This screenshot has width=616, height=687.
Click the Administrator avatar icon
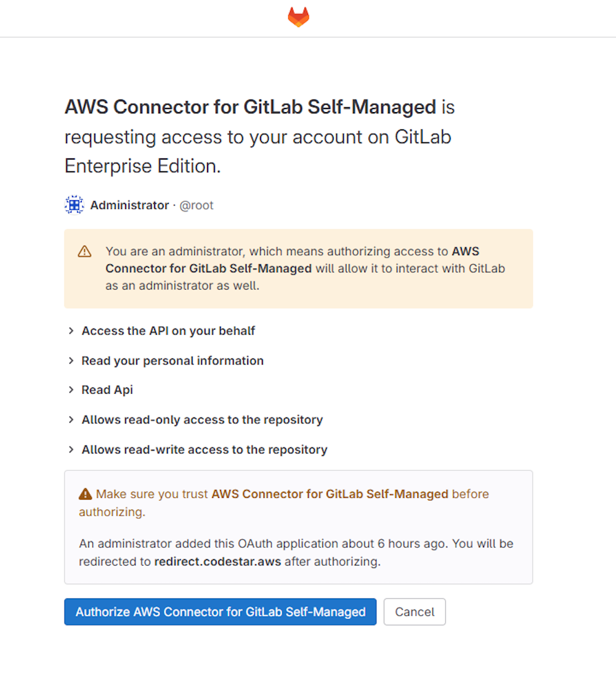tap(73, 204)
